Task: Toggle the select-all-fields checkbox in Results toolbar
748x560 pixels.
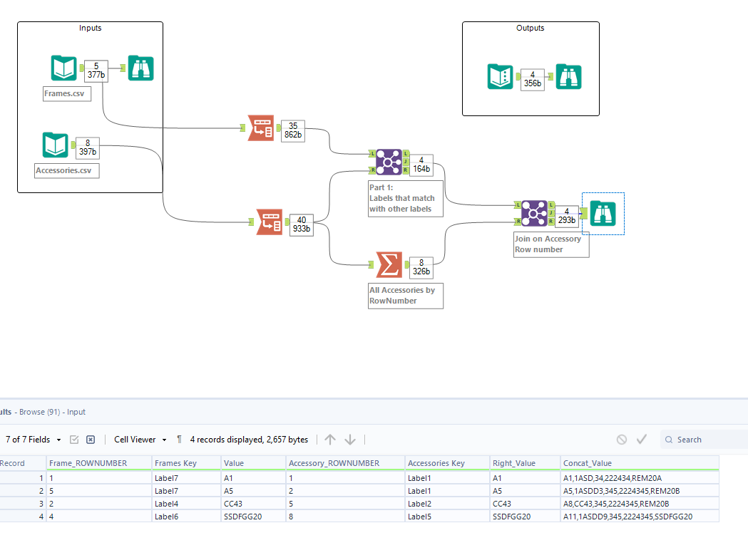Action: pyautogui.click(x=74, y=440)
